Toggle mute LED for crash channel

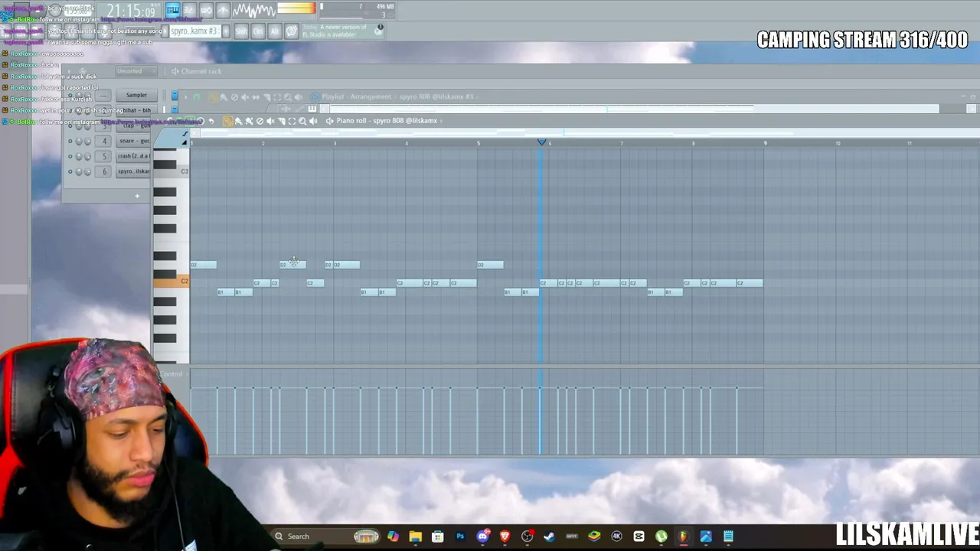tap(70, 156)
